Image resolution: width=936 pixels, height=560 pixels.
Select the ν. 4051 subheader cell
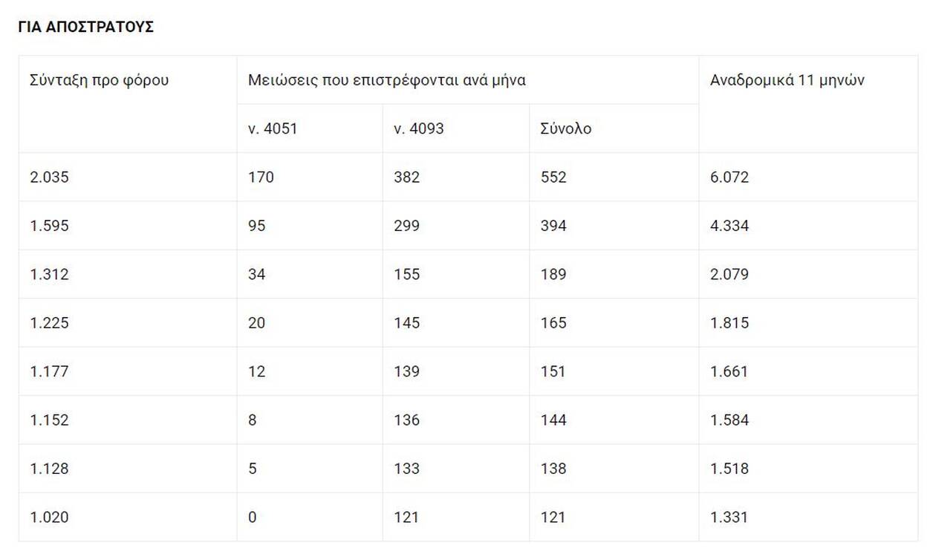[273, 128]
